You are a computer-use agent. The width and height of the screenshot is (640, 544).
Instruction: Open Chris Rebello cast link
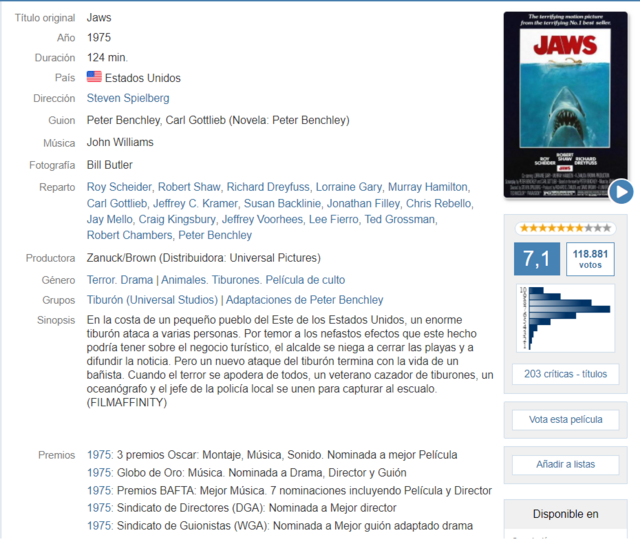(x=439, y=203)
